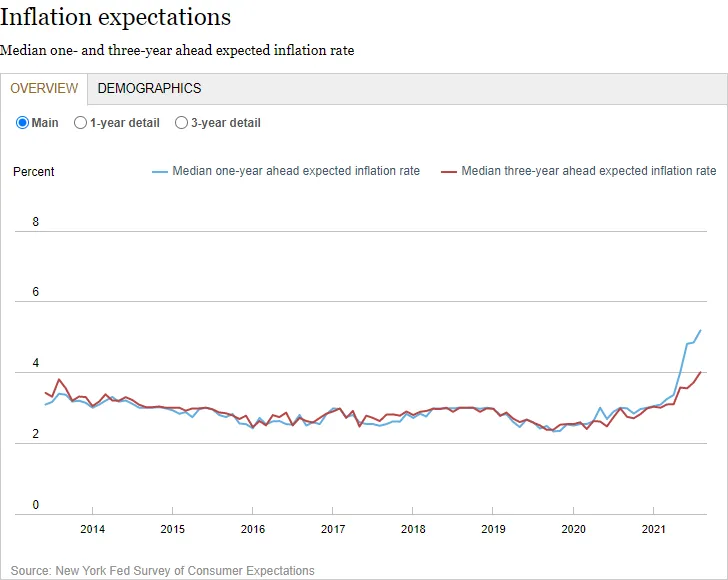Click the 2016 x-axis label

[253, 529]
